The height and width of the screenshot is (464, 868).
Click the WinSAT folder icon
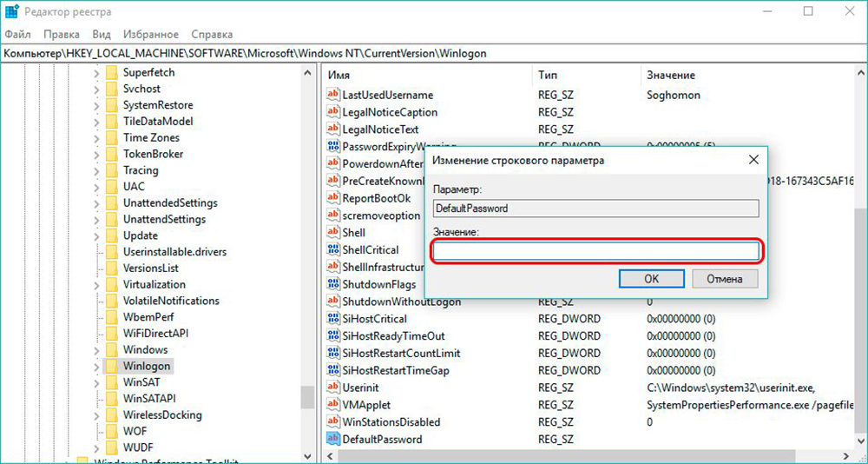coord(111,382)
